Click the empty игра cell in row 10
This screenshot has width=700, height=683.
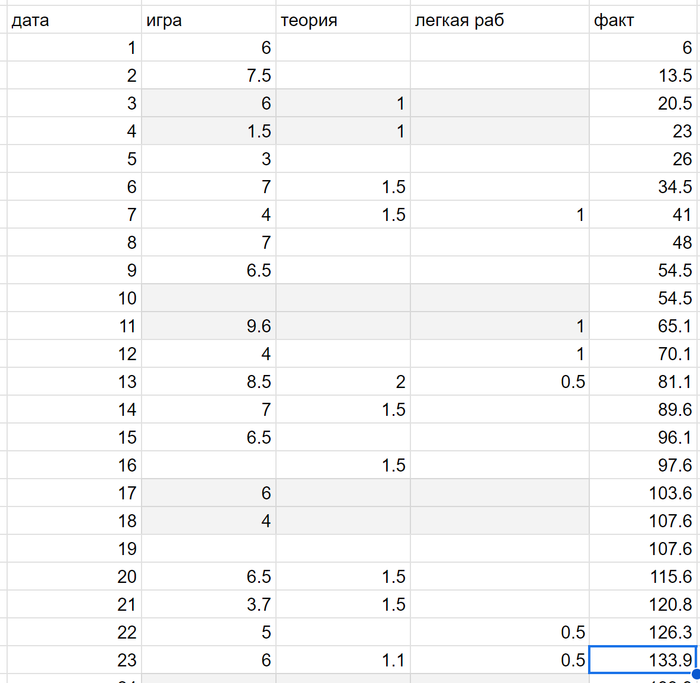[x=208, y=297]
